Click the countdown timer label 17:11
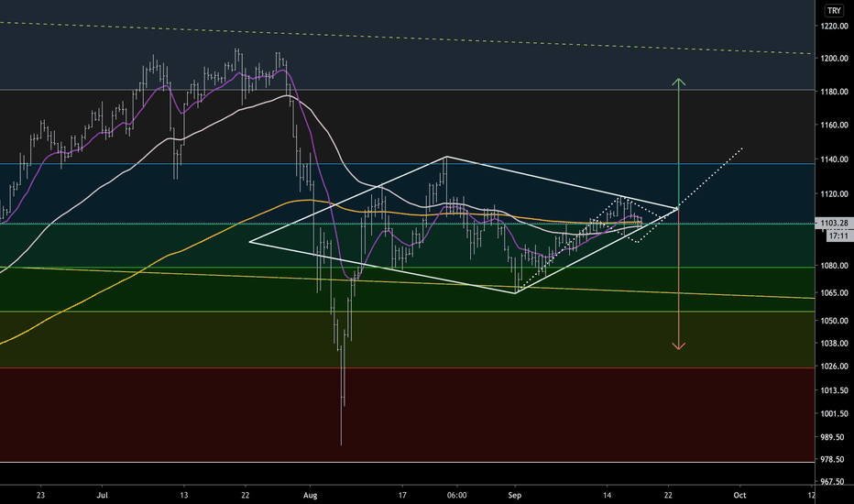 pos(839,236)
